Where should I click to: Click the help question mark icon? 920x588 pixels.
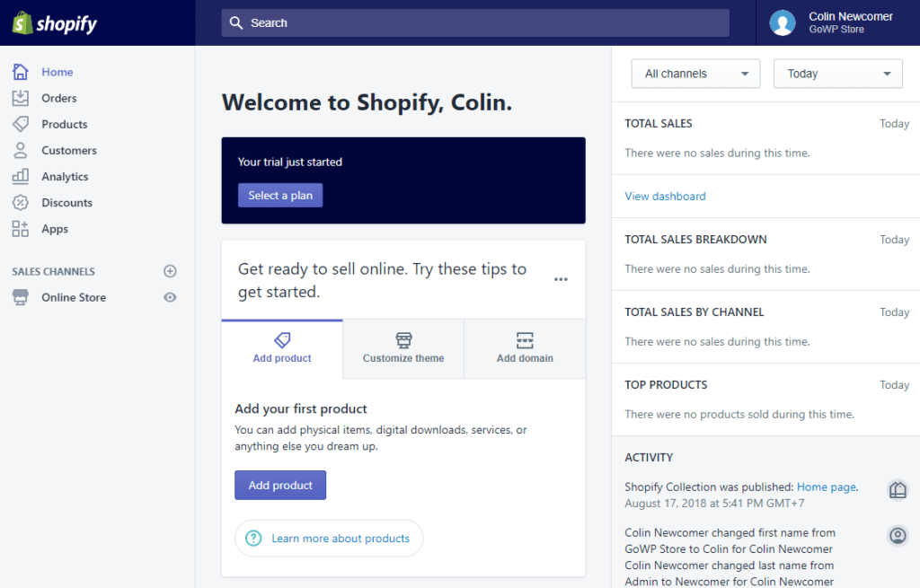coord(253,538)
